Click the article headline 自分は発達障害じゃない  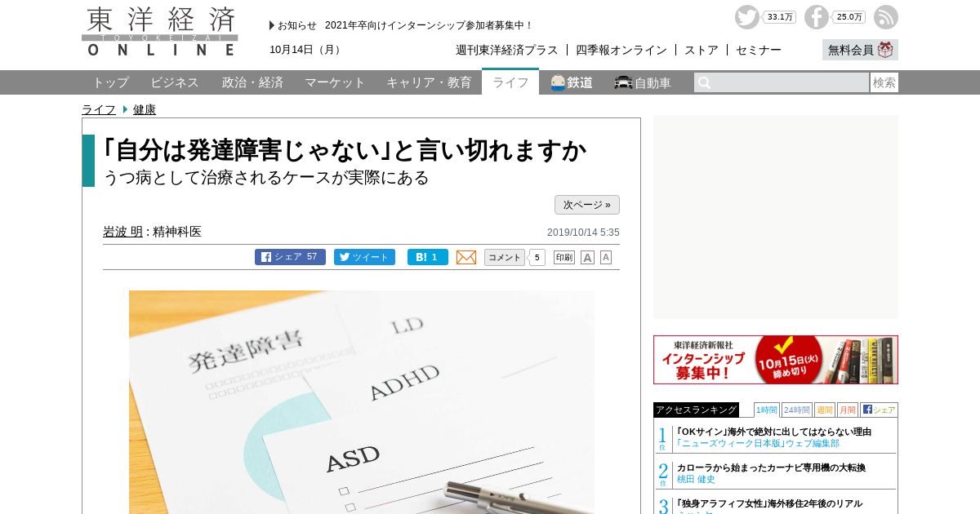click(x=345, y=150)
